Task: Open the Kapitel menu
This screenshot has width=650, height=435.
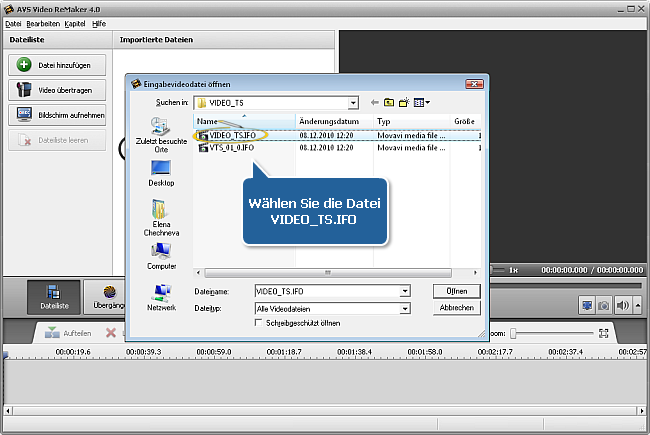Action: point(75,24)
